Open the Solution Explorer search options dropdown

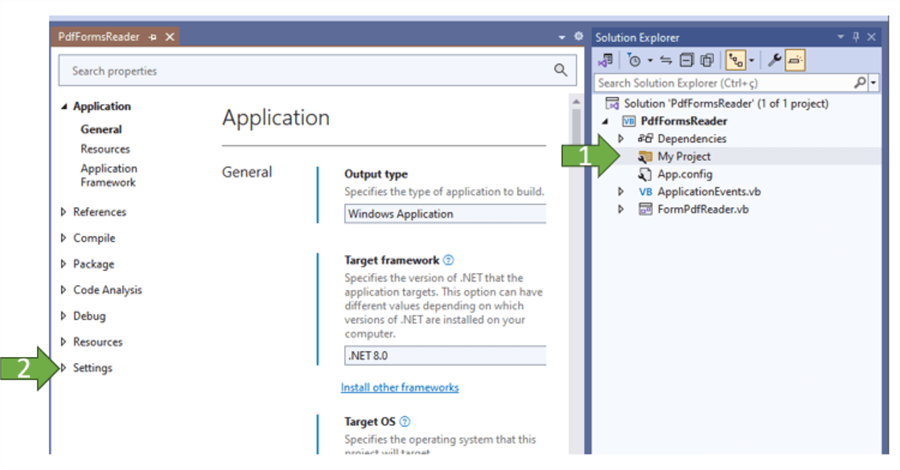(x=873, y=83)
